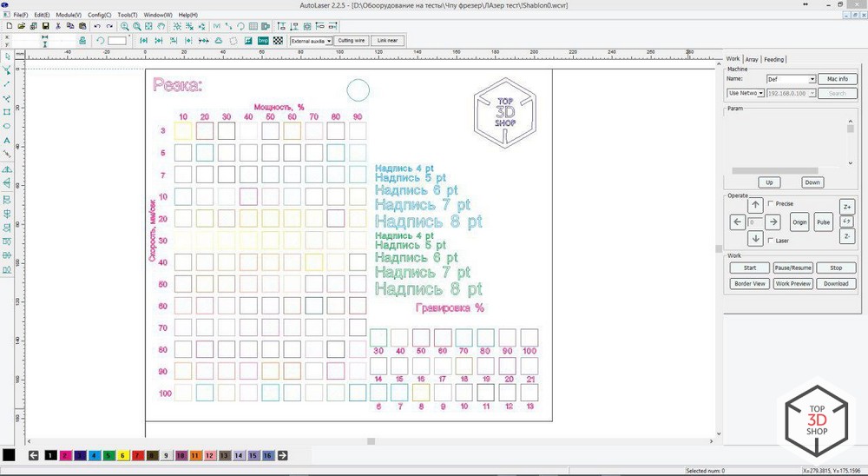The width and height of the screenshot is (868, 476).
Task: Open a file with the folder icon
Action: pyautogui.click(x=21, y=26)
